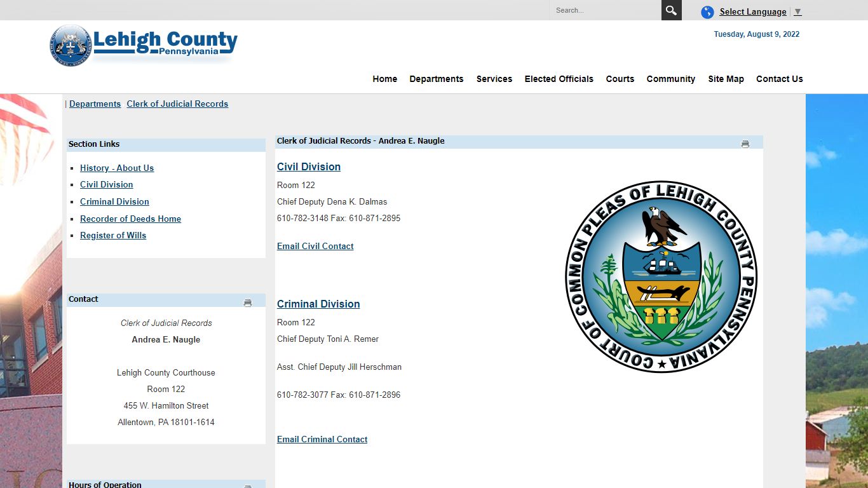
Task: Click Email Criminal Contact
Action: [x=322, y=439]
